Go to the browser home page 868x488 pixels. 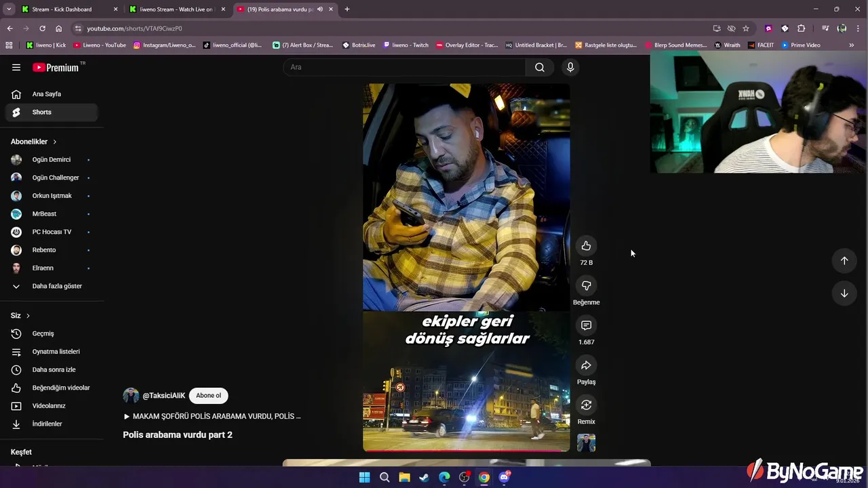[x=58, y=28]
